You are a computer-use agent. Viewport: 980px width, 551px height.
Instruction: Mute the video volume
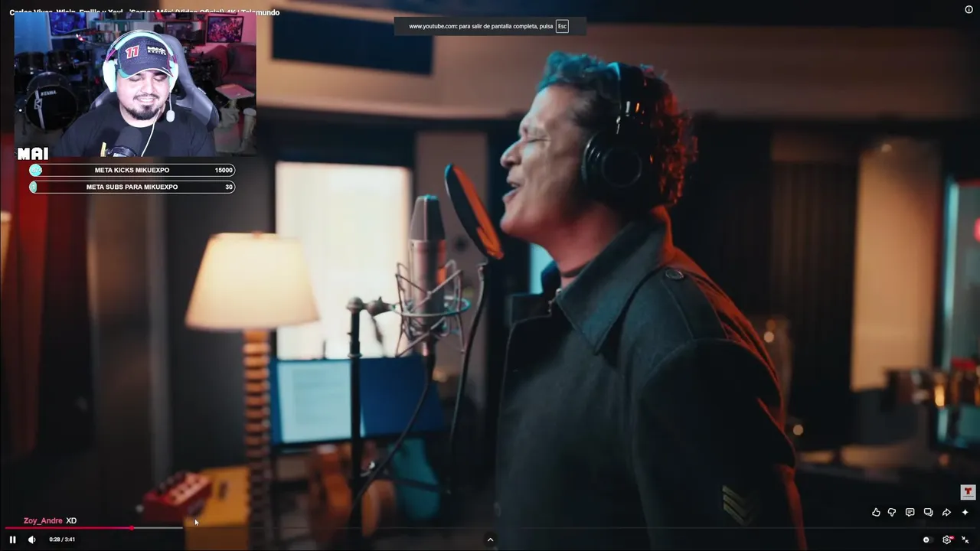point(31,540)
